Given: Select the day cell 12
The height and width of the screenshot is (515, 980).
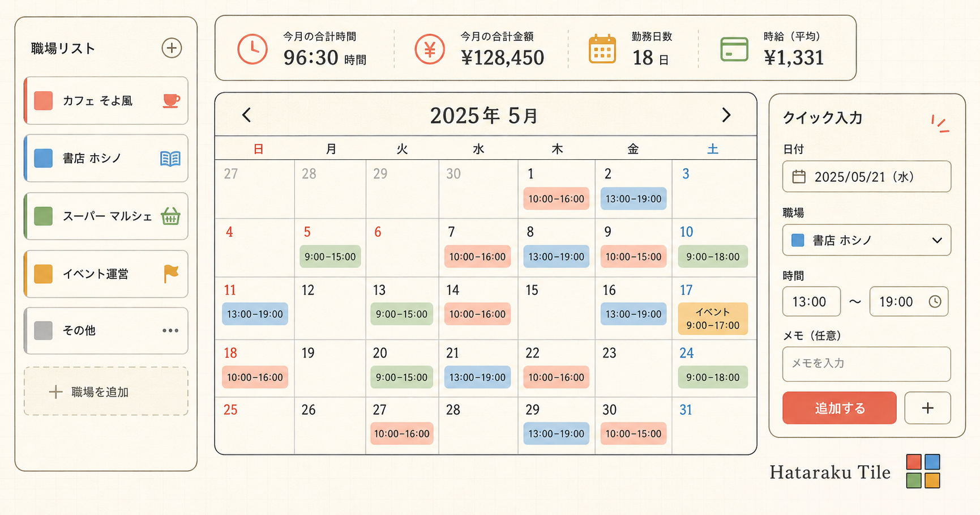Looking at the screenshot, I should (330, 308).
